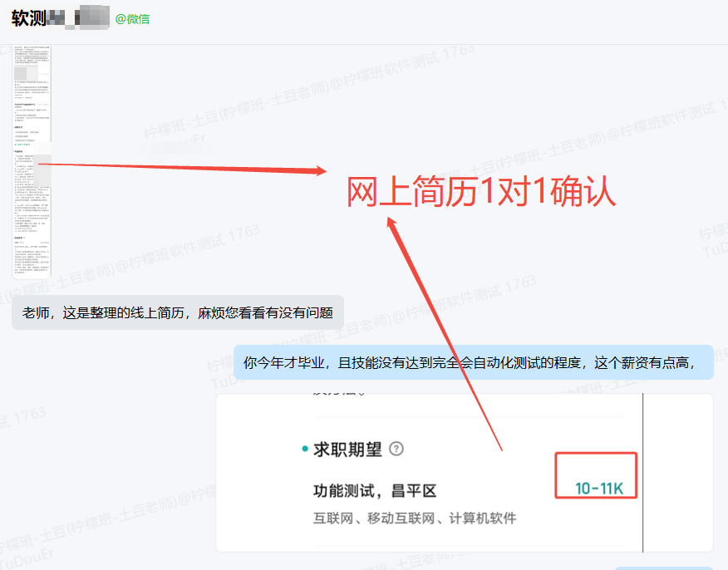Click the help icon beside 求职期望
Image resolution: width=728 pixels, height=570 pixels.
(x=396, y=450)
